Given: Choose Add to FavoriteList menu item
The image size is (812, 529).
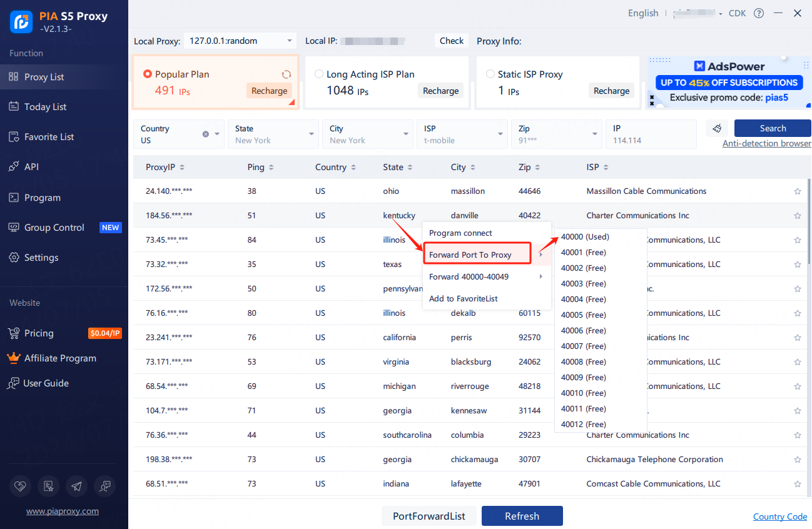Looking at the screenshot, I should tap(487, 299).
